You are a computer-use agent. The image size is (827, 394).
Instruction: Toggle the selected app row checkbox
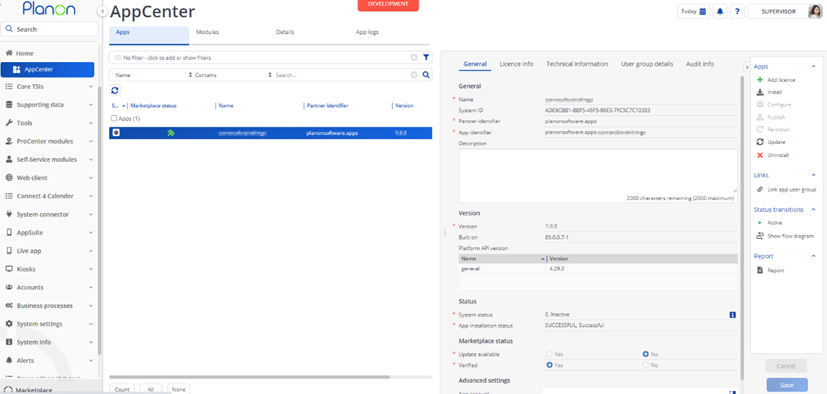(x=117, y=133)
